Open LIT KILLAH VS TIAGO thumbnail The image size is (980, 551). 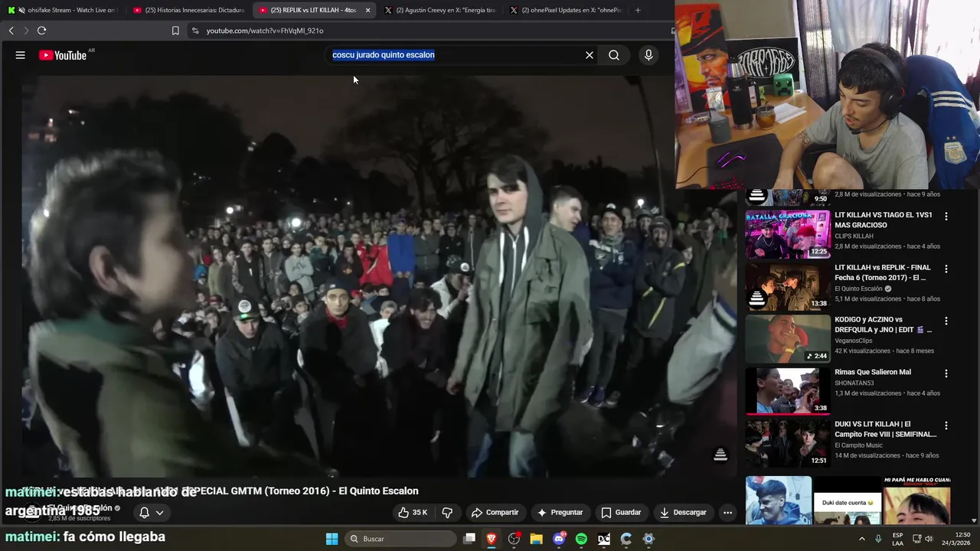point(788,235)
